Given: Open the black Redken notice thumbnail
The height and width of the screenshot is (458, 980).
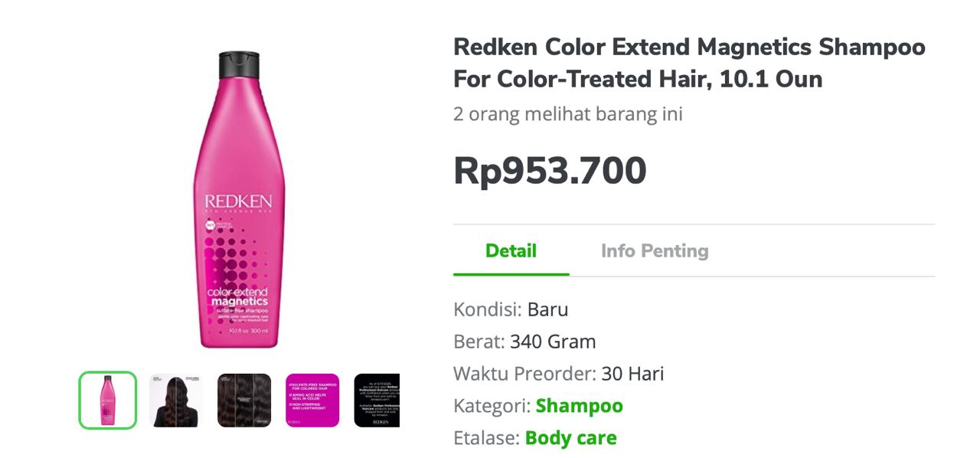Looking at the screenshot, I should tap(377, 400).
